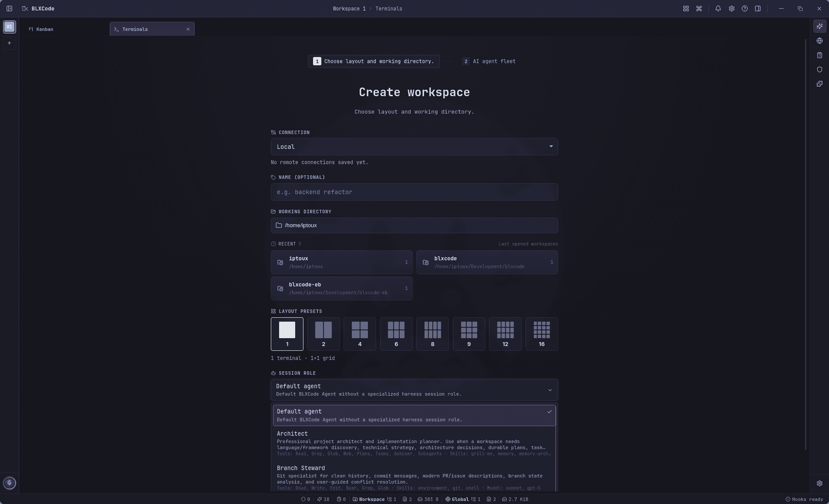This screenshot has width=829, height=504.
Task: Toggle the left sidebar panel icon
Action: (9, 9)
